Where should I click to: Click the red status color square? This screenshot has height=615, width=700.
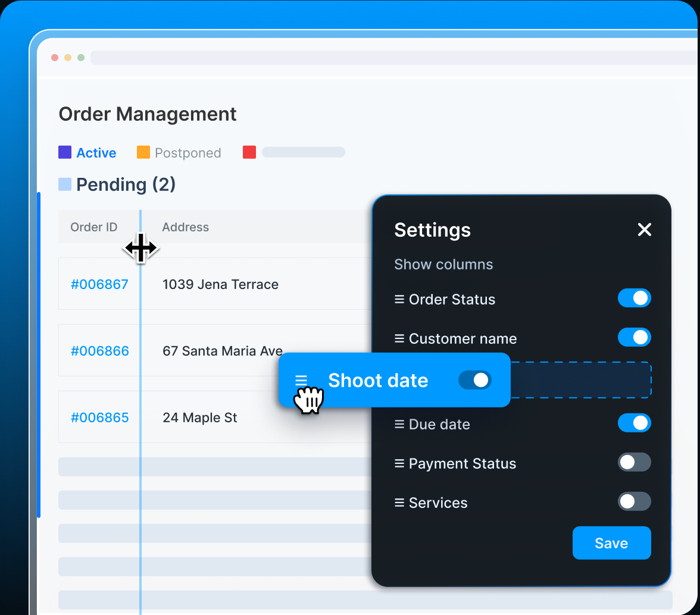(249, 152)
